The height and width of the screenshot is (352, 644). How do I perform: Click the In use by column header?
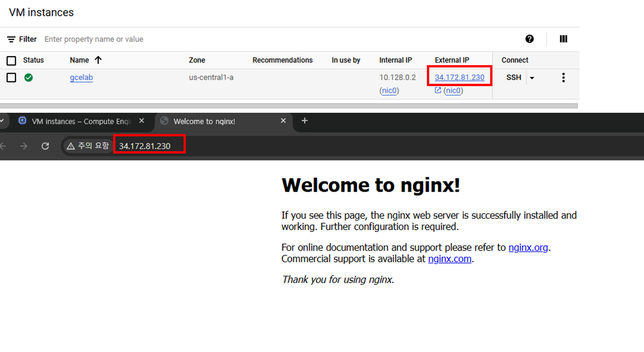tap(346, 60)
